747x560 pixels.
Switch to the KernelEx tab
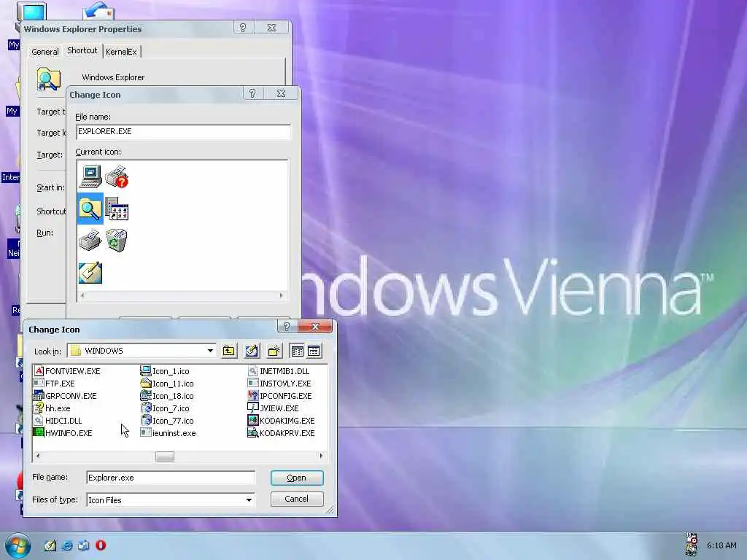tap(121, 52)
